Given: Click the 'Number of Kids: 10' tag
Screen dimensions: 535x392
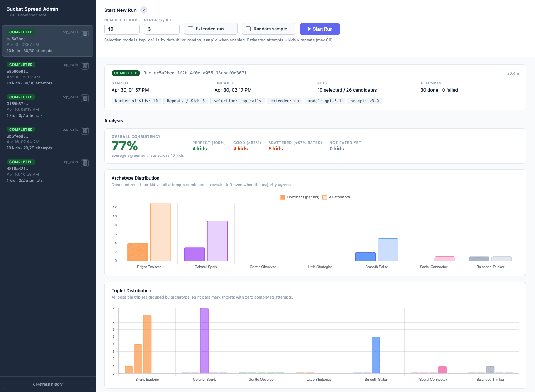Looking at the screenshot, I should coord(136,101).
